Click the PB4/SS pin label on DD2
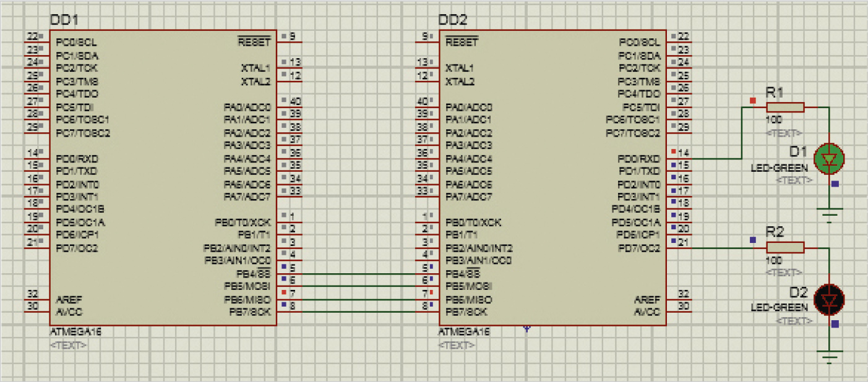This screenshot has width=868, height=382. 462,274
